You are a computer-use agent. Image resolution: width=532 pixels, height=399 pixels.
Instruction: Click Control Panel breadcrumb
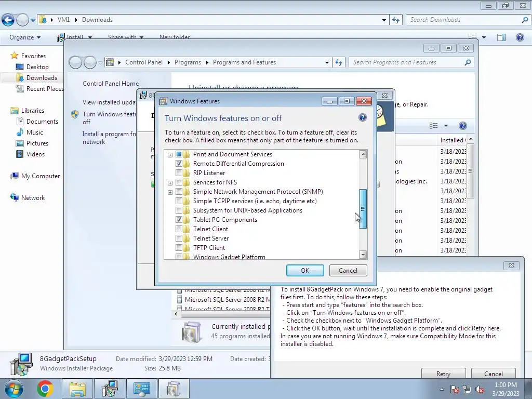(144, 62)
